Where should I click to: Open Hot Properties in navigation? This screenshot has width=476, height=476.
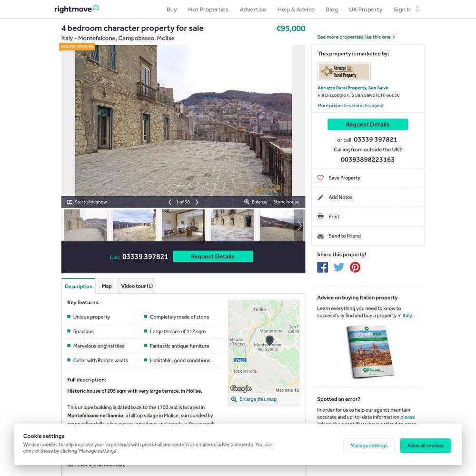pyautogui.click(x=208, y=10)
